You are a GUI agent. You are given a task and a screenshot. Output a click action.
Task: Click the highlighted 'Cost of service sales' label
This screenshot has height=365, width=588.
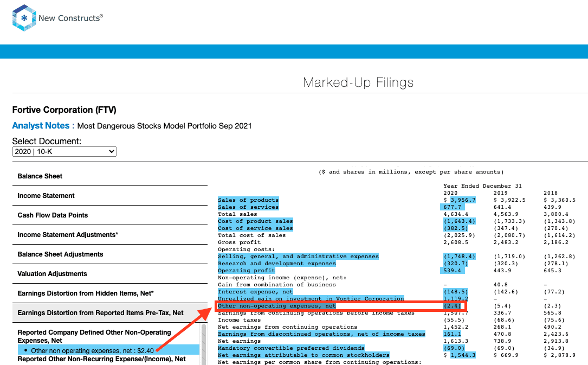pos(255,228)
